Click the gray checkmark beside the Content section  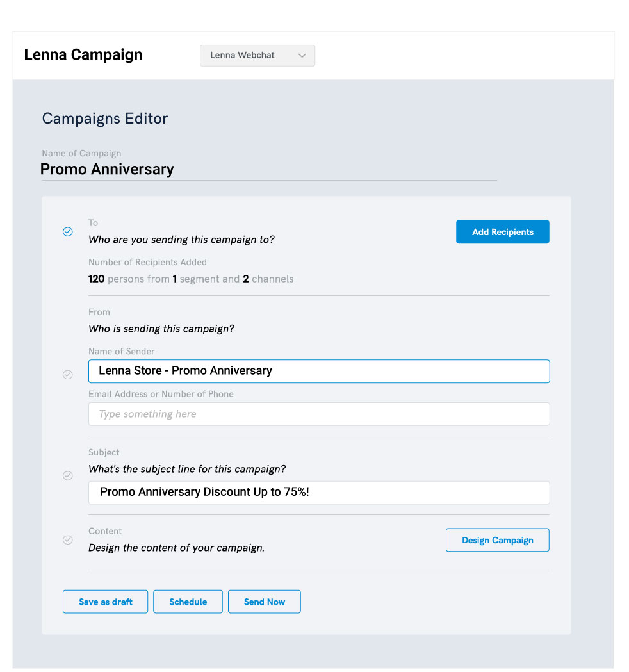(x=68, y=540)
